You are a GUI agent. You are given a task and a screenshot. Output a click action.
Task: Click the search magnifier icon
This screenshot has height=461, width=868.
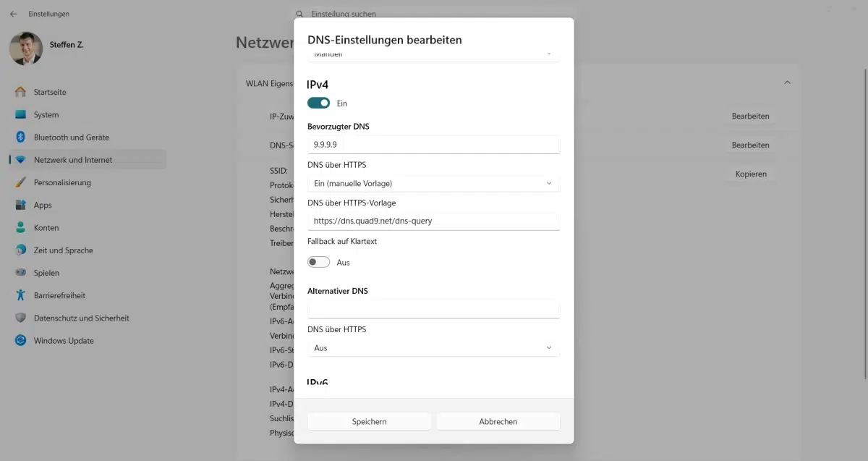pos(299,14)
